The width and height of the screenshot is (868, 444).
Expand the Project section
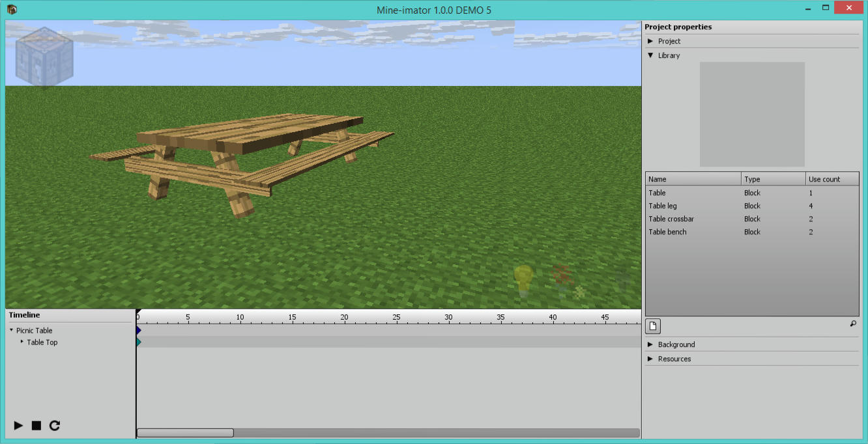[x=650, y=41]
